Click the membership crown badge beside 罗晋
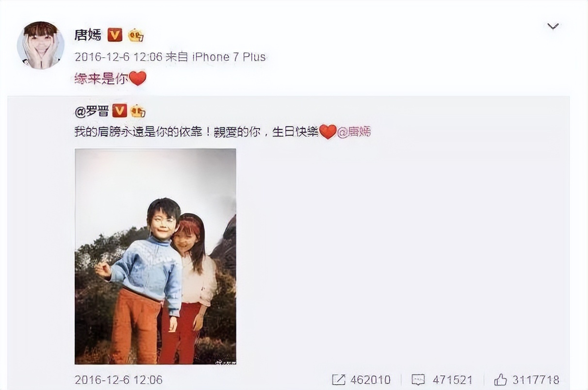Screen dimensions: 588x390 (x=138, y=112)
